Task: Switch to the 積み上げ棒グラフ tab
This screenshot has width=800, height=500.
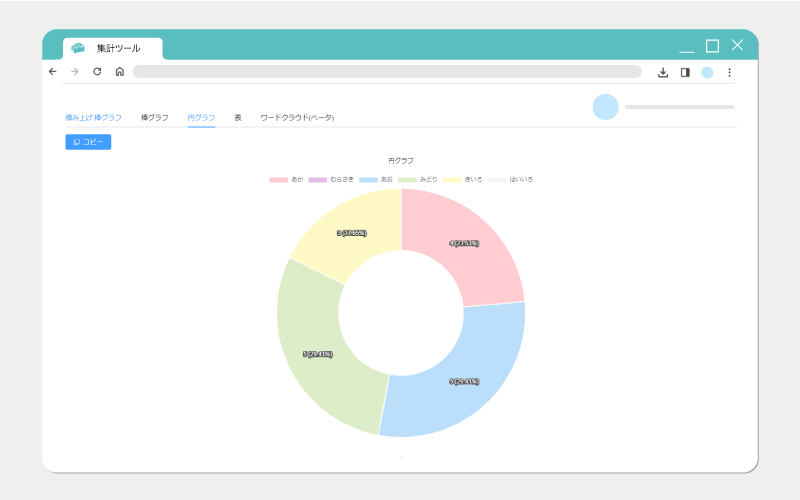Action: (93, 117)
